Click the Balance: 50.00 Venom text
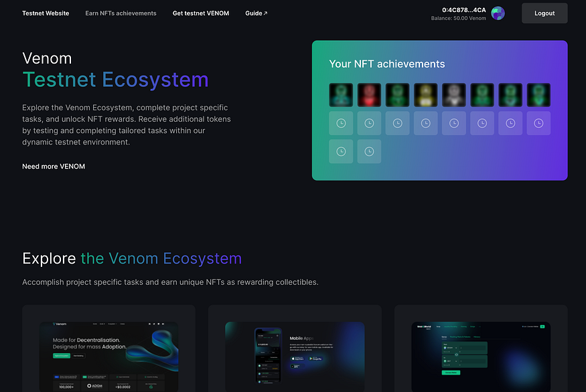Viewport: 586px width, 392px height. click(459, 18)
